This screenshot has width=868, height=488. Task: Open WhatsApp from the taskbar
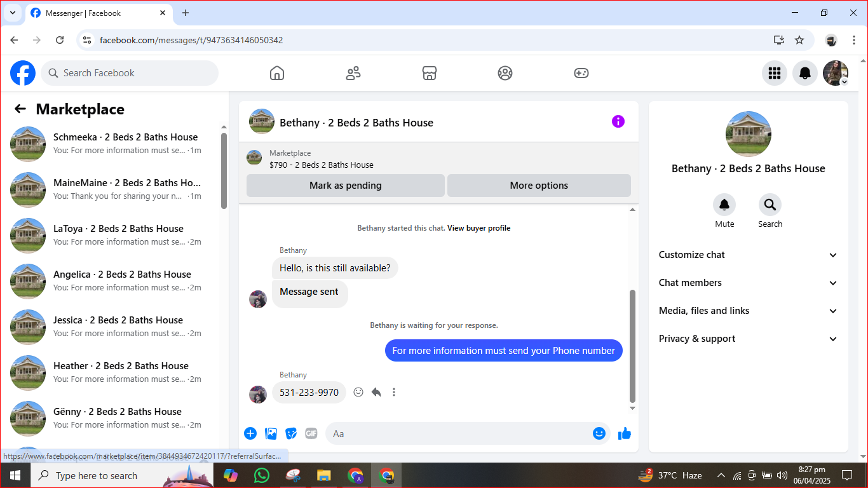(x=261, y=475)
